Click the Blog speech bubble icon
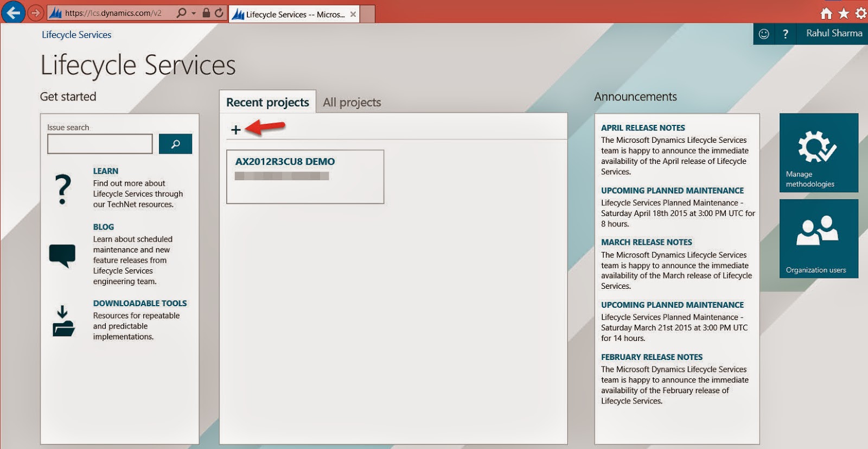Screen dimensions: 868x449 [x=62, y=255]
